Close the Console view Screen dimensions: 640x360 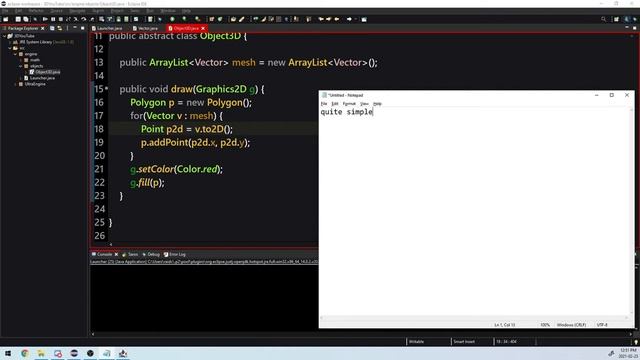pyautogui.click(x=116, y=254)
